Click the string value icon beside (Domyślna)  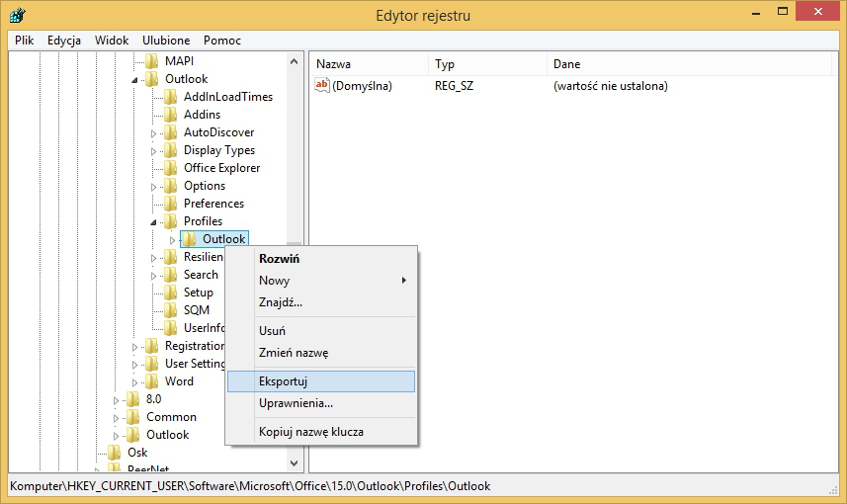[322, 85]
